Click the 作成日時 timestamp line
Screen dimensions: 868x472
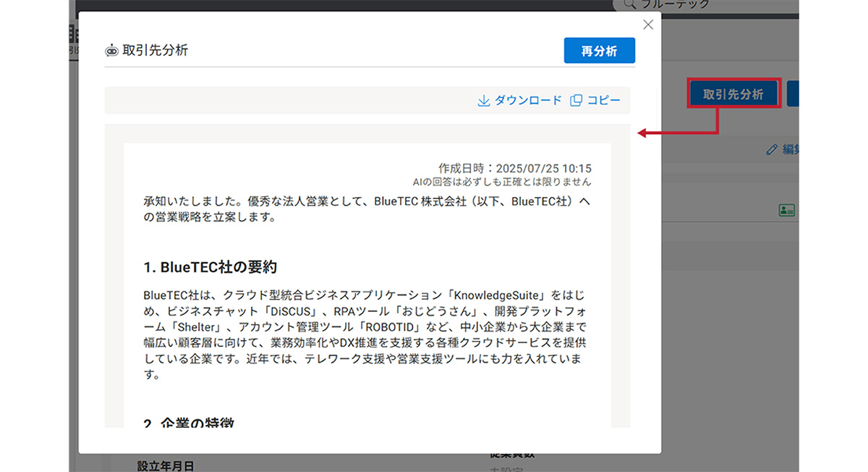(x=514, y=168)
